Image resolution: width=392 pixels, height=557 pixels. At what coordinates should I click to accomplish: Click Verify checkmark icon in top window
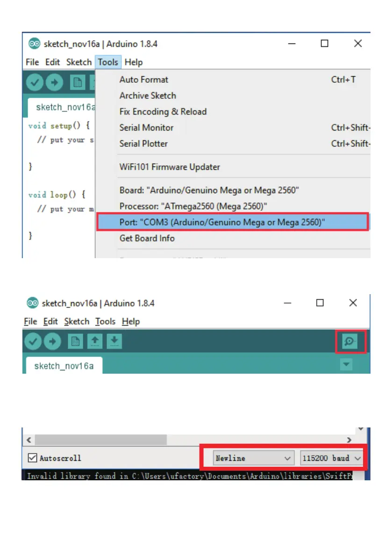click(35, 83)
